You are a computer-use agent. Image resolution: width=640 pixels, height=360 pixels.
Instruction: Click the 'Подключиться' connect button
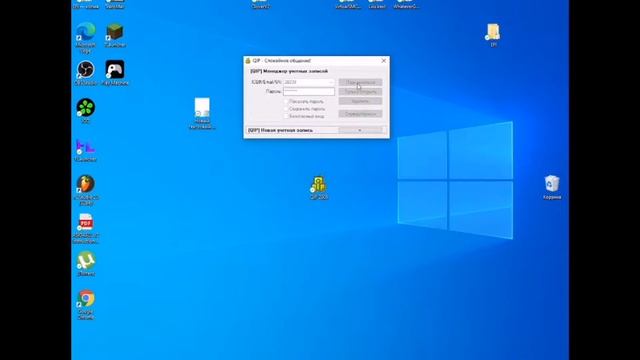(360, 82)
